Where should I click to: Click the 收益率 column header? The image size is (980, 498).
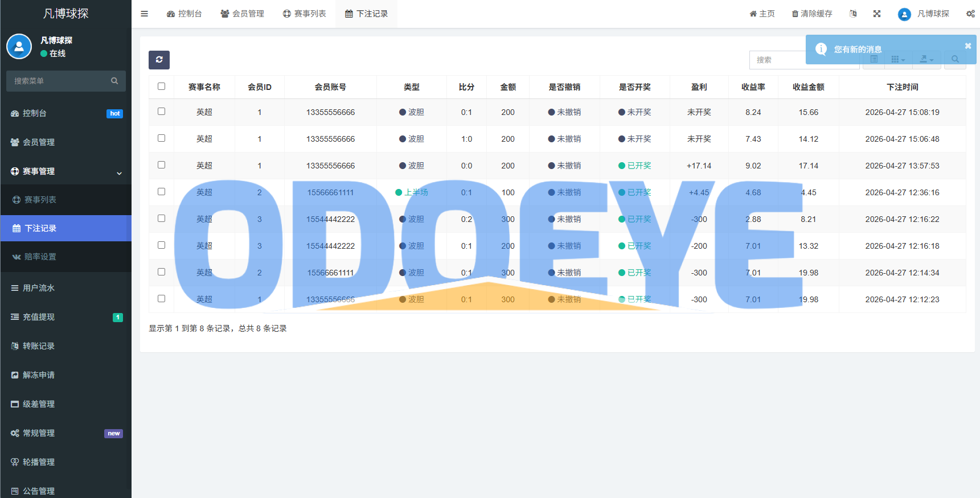coord(753,87)
